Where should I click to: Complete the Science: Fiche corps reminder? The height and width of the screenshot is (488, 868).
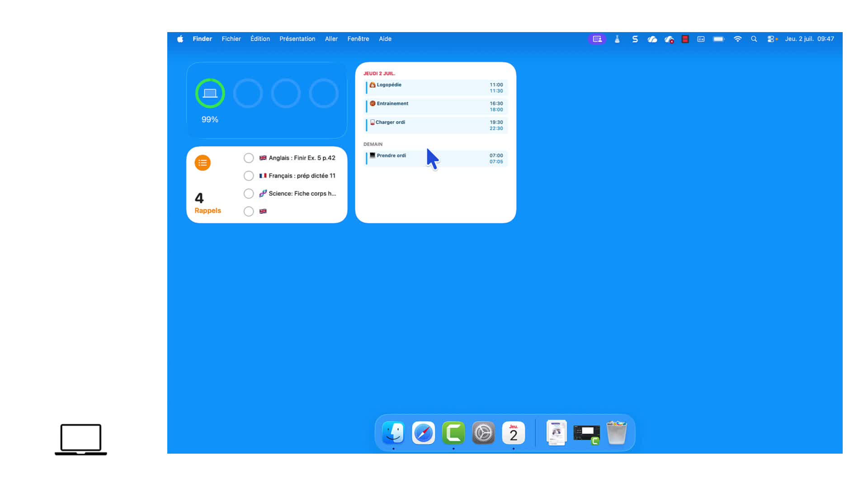tap(249, 193)
